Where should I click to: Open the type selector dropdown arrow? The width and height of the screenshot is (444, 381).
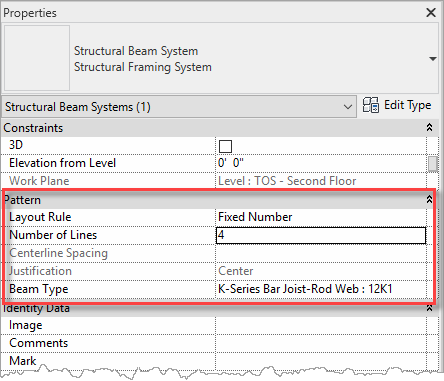tap(433, 59)
